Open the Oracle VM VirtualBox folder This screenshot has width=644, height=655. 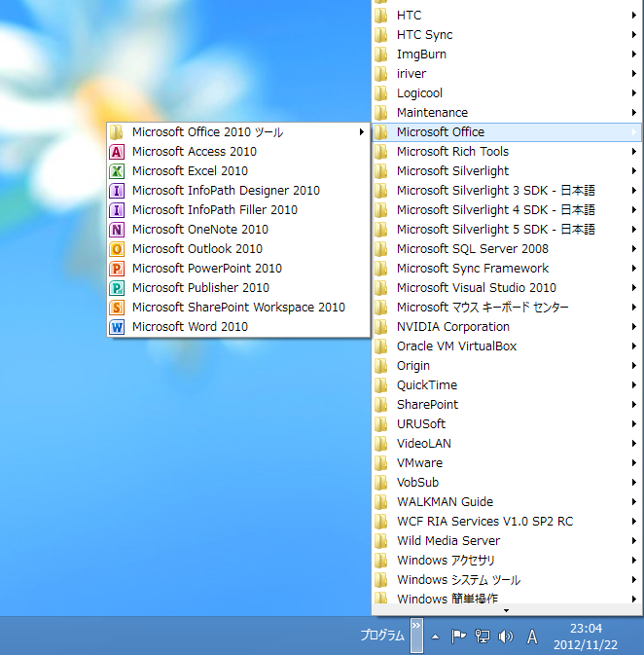pyautogui.click(x=507, y=346)
